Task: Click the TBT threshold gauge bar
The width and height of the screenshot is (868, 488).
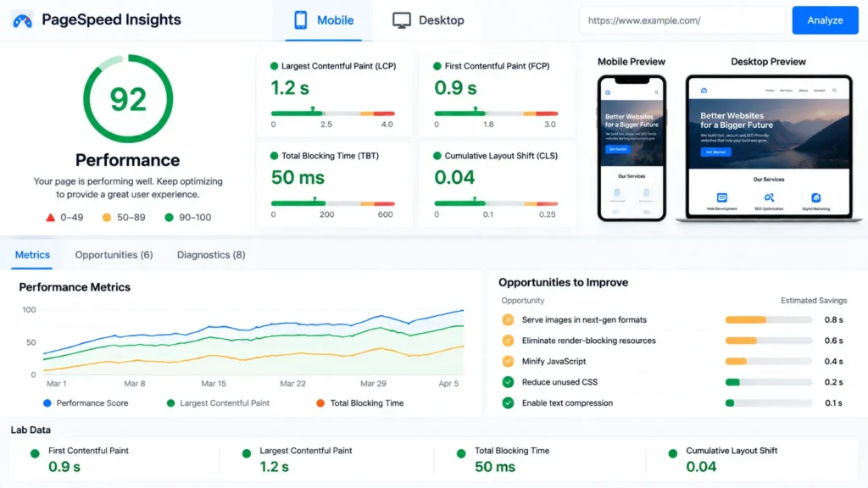Action: [332, 203]
